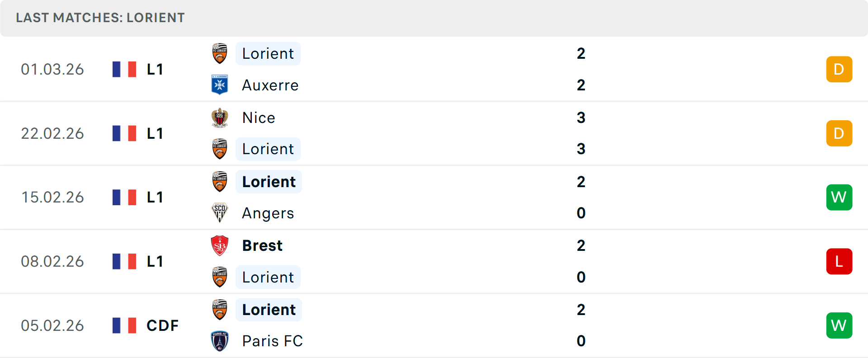868x358 pixels.
Task: Expand the 08.02.26 Brest match row
Action: pyautogui.click(x=434, y=261)
